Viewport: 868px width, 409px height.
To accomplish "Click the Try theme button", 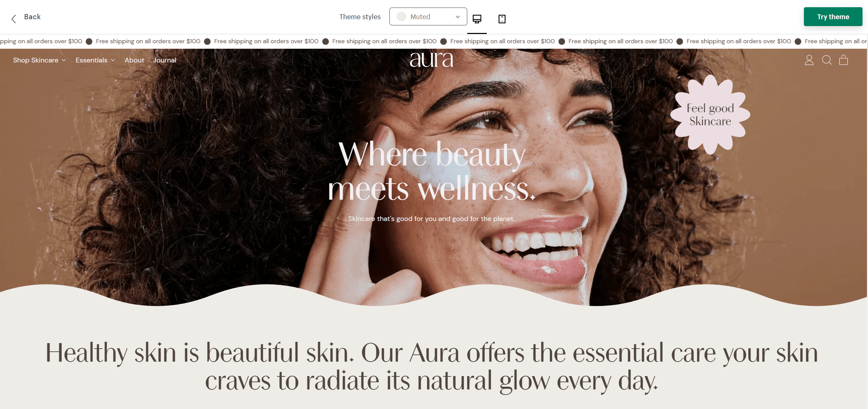I will [833, 16].
